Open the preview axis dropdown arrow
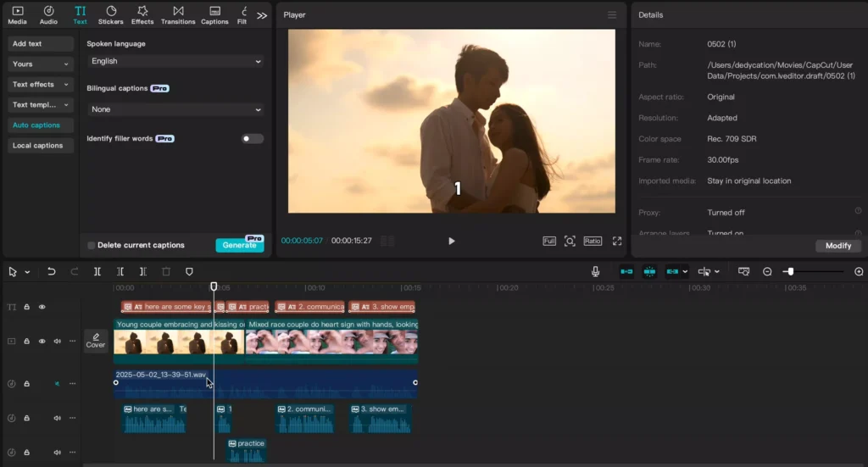Image resolution: width=868 pixels, height=467 pixels. [717, 272]
